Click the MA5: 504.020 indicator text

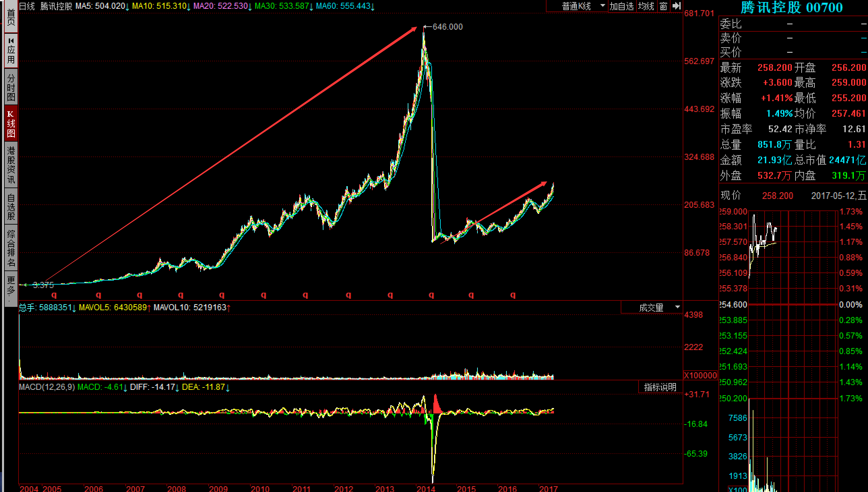(x=100, y=6)
